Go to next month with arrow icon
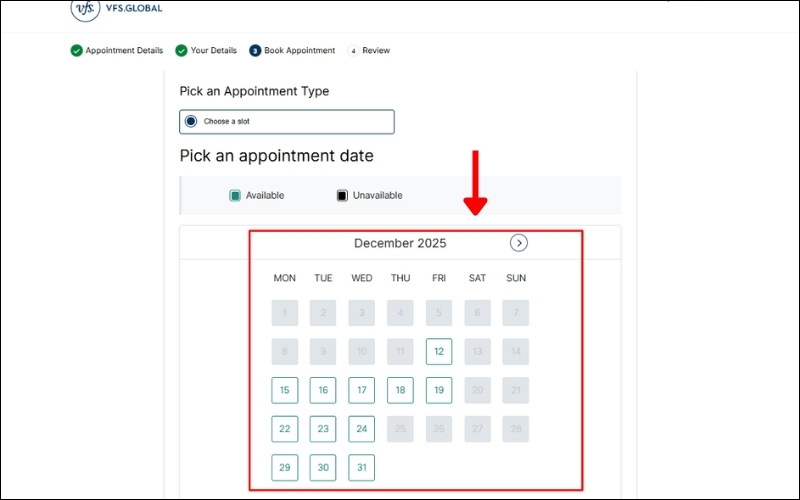800x500 pixels. (519, 243)
